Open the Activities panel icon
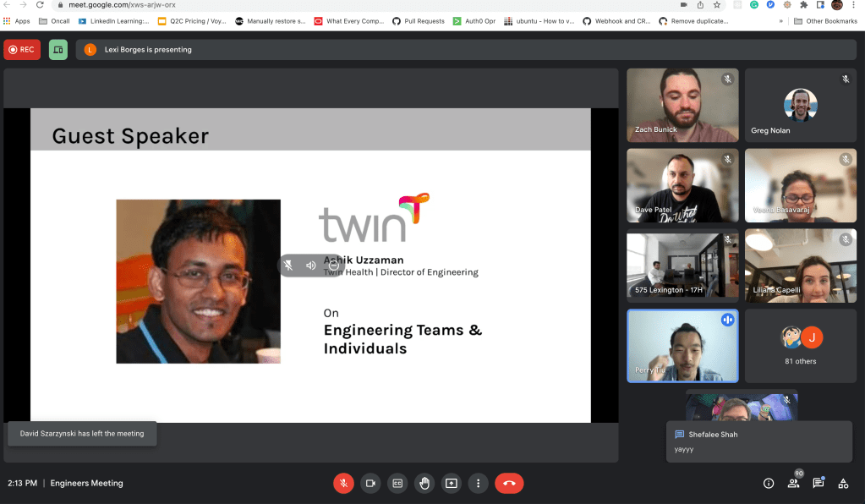 click(843, 483)
